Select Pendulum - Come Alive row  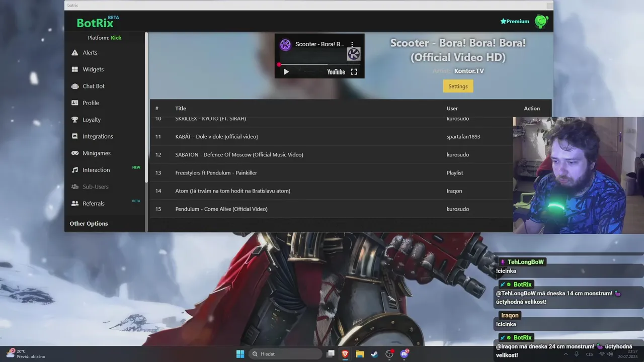331,209
